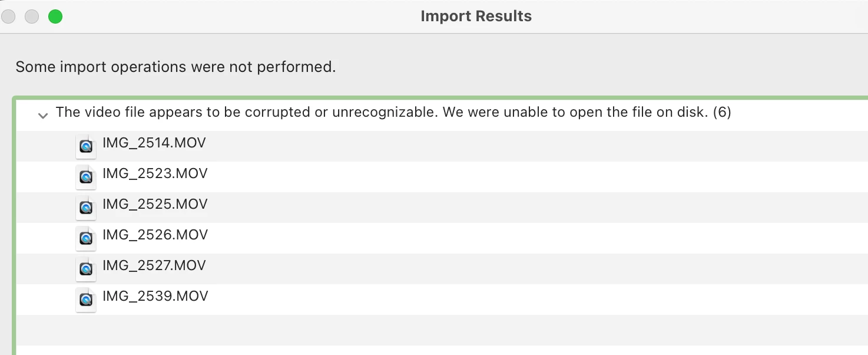This screenshot has width=868, height=355.
Task: Click the IMG_2527.MOV file name
Action: [154, 265]
